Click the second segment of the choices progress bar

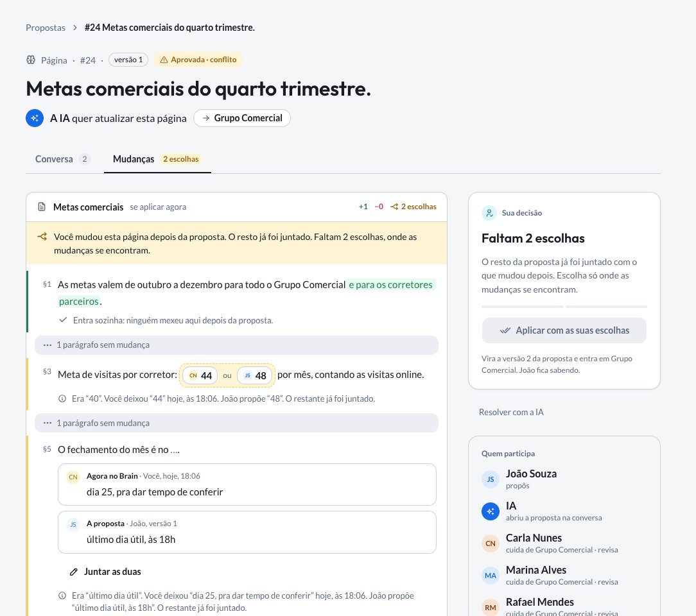point(606,307)
